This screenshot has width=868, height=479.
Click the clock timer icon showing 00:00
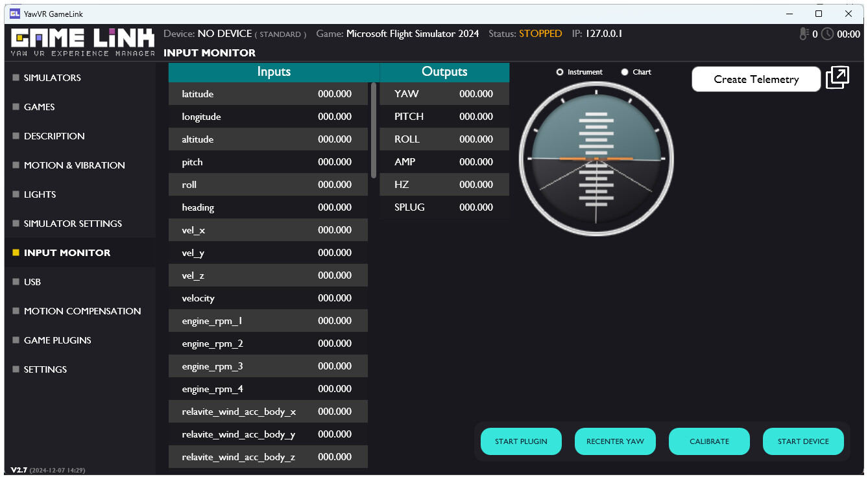(x=828, y=34)
